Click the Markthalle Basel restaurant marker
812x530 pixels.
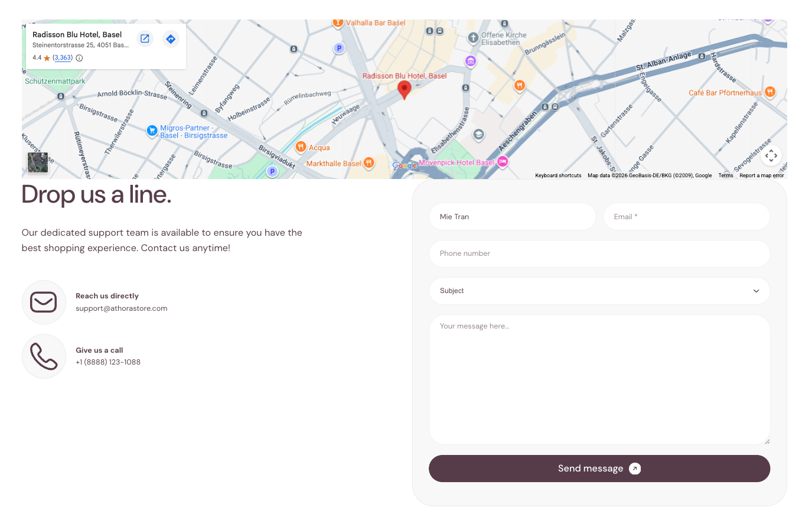[369, 162]
